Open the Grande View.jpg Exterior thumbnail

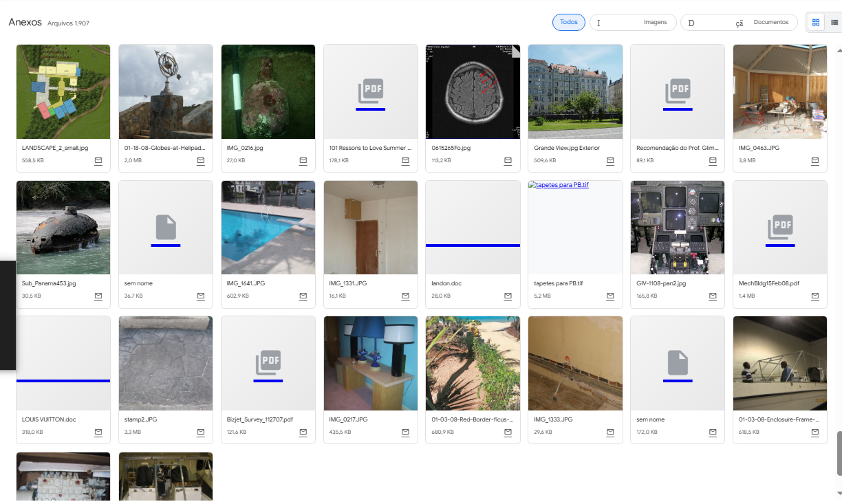click(575, 91)
